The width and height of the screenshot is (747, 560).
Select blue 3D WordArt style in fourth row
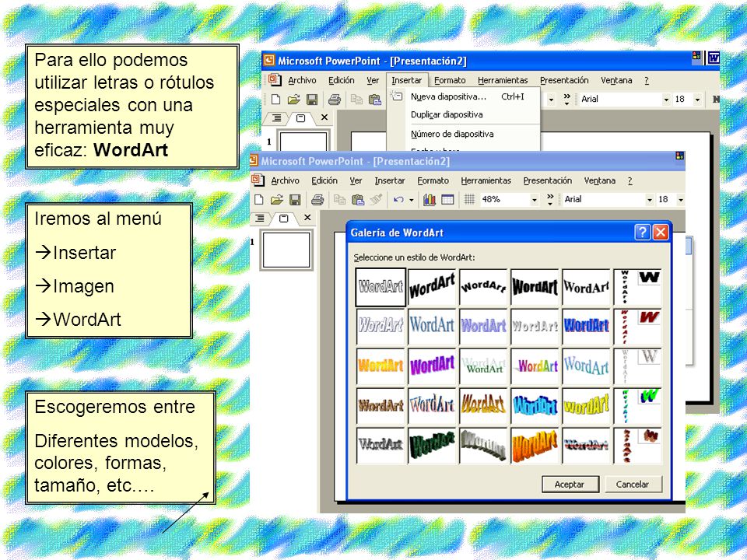[x=535, y=405]
